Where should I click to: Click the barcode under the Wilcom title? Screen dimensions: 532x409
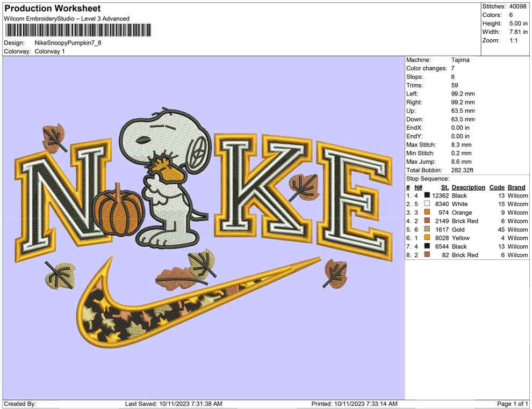pyautogui.click(x=78, y=30)
